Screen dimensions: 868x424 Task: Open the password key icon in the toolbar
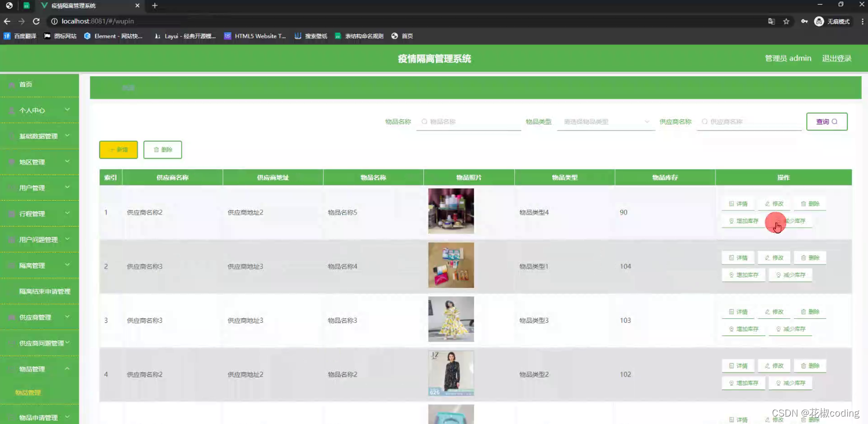click(x=804, y=21)
